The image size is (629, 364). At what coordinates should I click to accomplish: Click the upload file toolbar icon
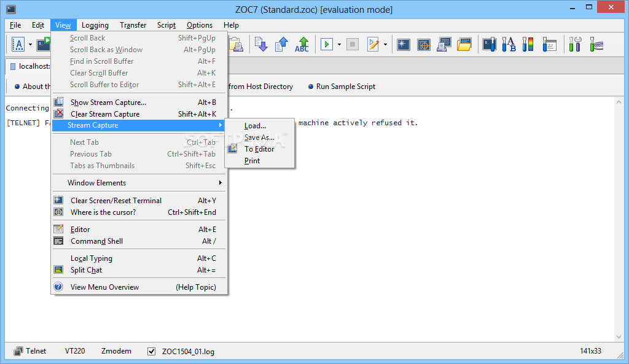pyautogui.click(x=281, y=44)
